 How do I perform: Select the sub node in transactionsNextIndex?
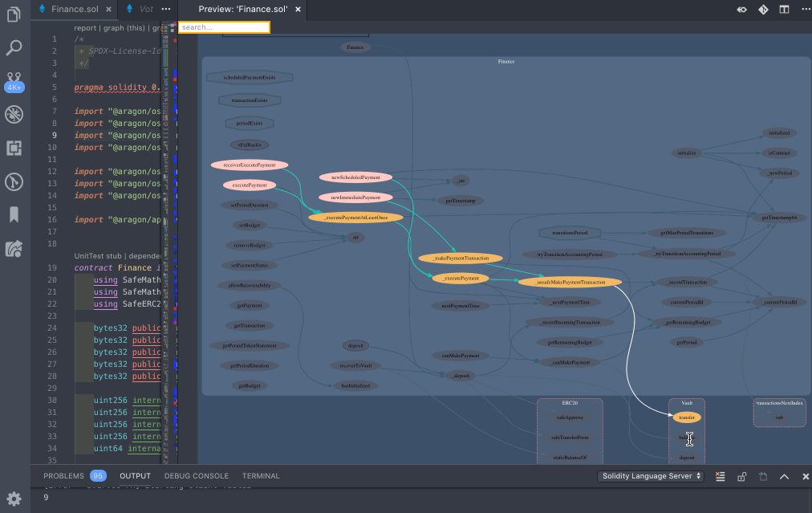779,417
